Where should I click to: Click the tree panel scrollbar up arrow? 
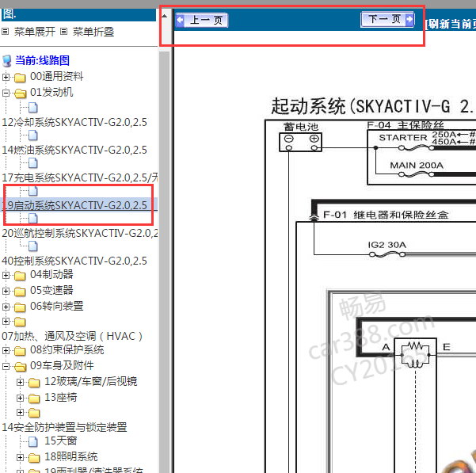click(165, 16)
